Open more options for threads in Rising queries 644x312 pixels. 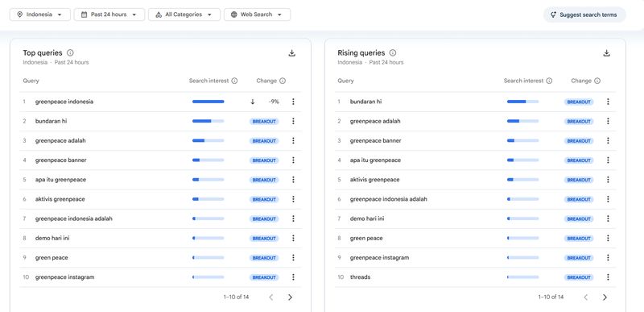pyautogui.click(x=608, y=277)
